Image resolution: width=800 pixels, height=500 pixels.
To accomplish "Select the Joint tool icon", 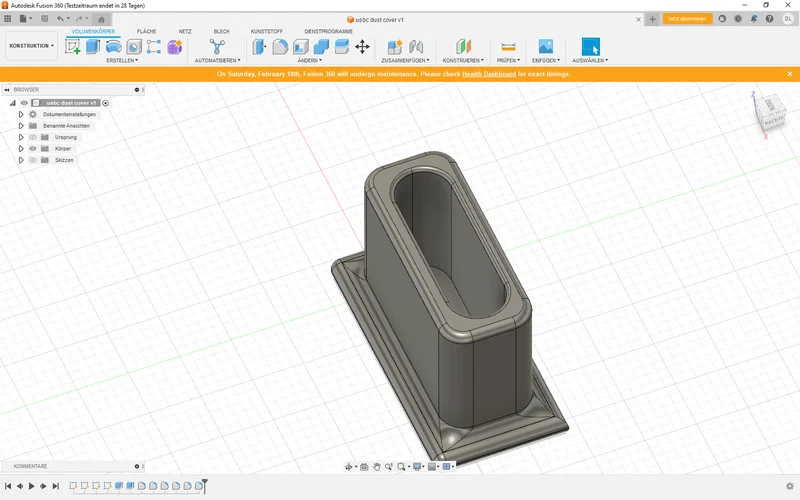I will (x=416, y=47).
